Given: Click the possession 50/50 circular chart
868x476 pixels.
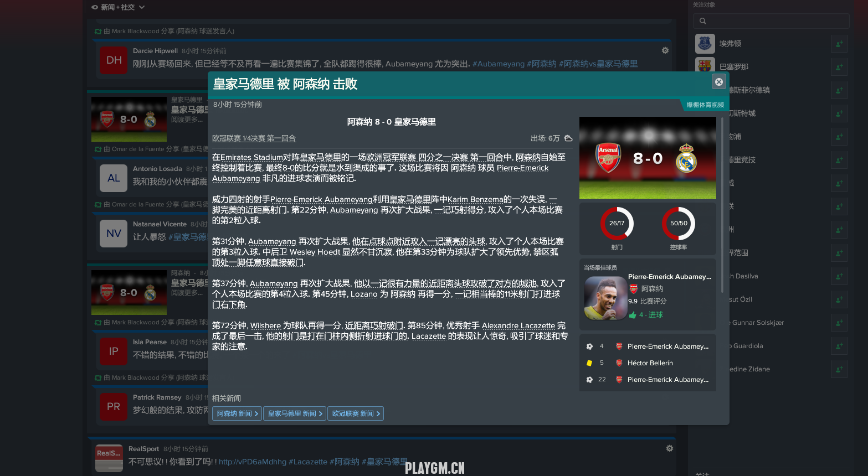Looking at the screenshot, I should tap(679, 224).
